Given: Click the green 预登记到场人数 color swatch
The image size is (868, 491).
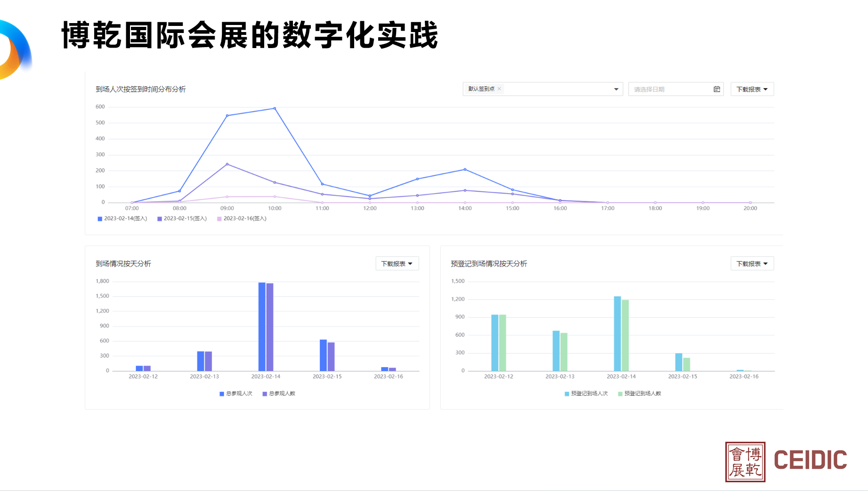Looking at the screenshot, I should (620, 393).
